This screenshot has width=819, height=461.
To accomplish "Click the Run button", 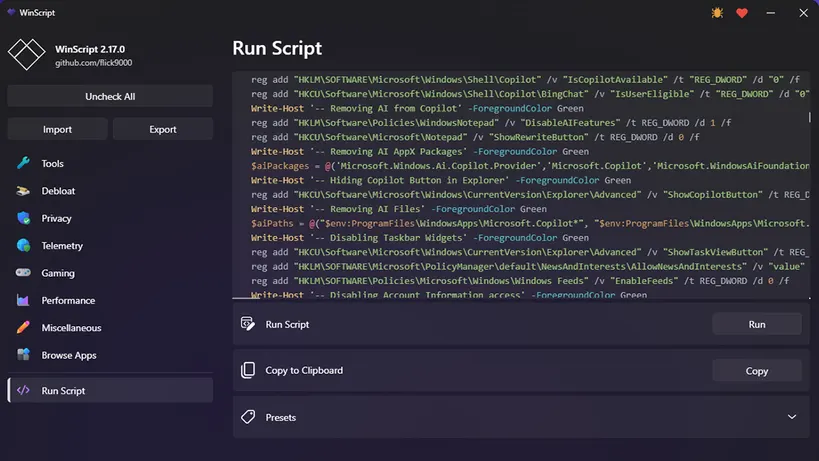I will pyautogui.click(x=757, y=324).
